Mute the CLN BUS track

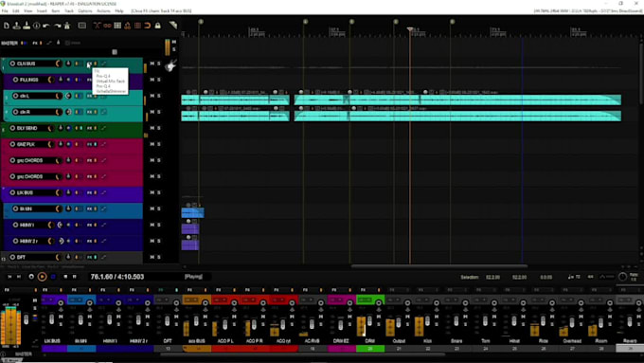tap(152, 64)
